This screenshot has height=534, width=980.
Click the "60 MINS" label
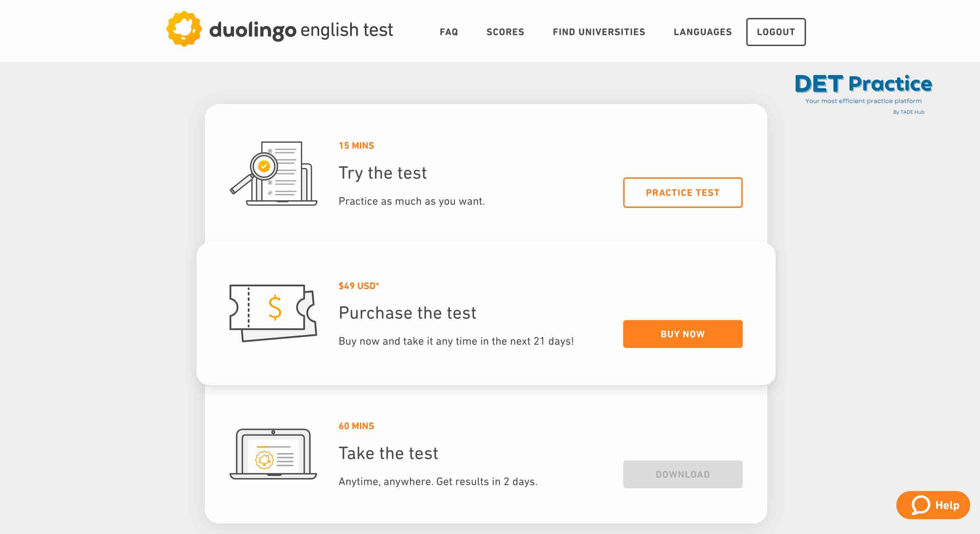coord(356,426)
